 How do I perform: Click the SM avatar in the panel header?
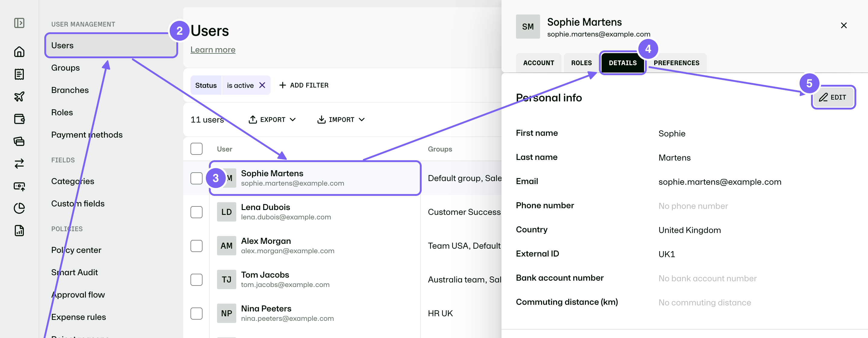coord(528,27)
